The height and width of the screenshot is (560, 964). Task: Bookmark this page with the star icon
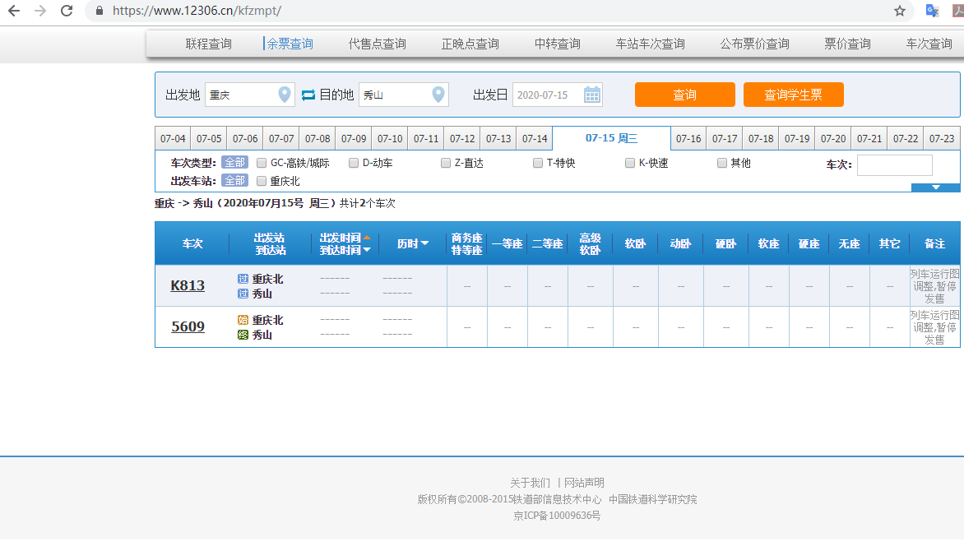point(900,11)
